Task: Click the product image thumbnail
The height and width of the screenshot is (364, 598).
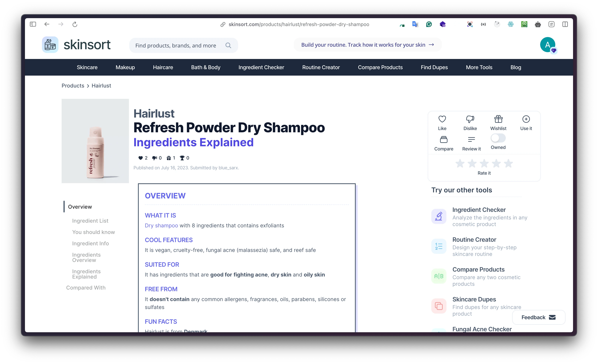Action: coord(95,141)
